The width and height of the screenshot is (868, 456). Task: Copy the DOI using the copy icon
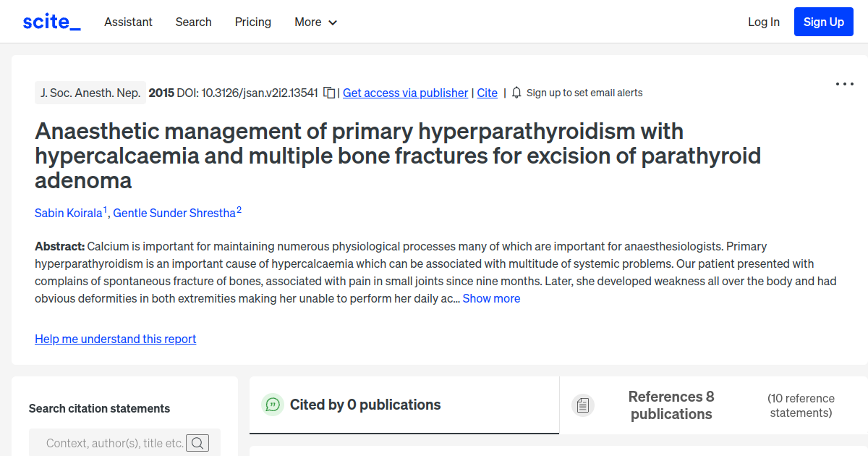329,93
